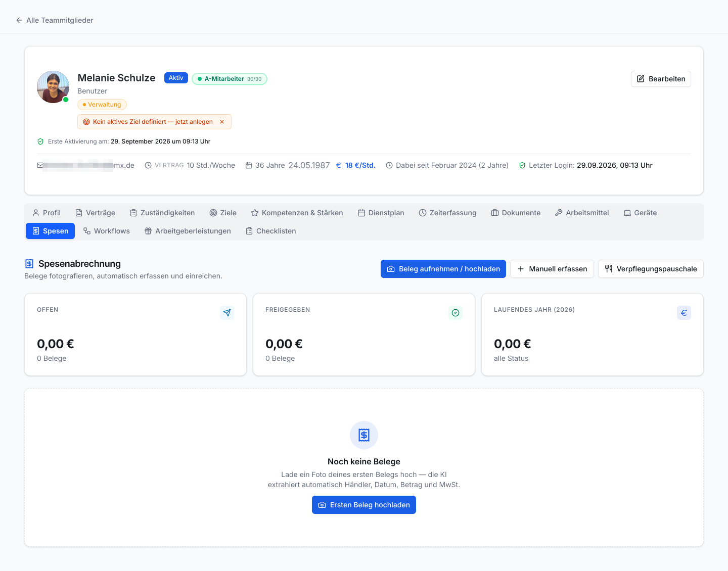Click the calendar icon beside 36 Jahre
This screenshot has width=728, height=571.
pos(249,165)
